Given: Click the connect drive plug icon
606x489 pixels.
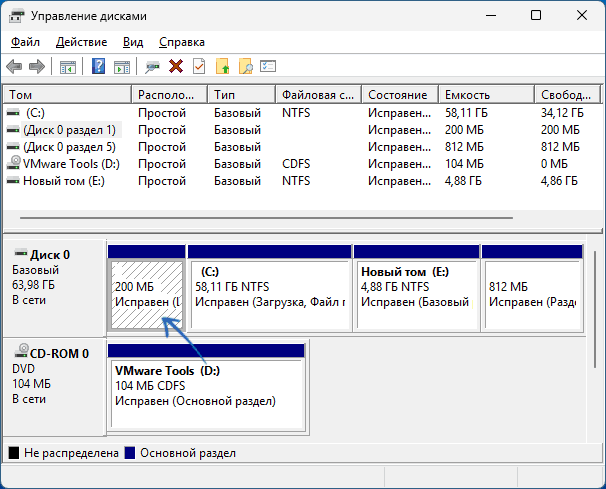Looking at the screenshot, I should [x=152, y=66].
